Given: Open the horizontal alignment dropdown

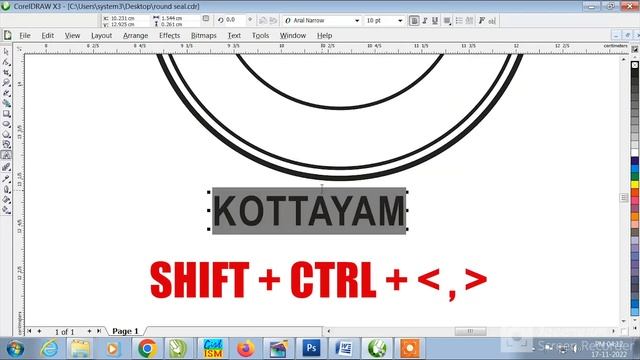Looking at the screenshot, I should [448, 20].
